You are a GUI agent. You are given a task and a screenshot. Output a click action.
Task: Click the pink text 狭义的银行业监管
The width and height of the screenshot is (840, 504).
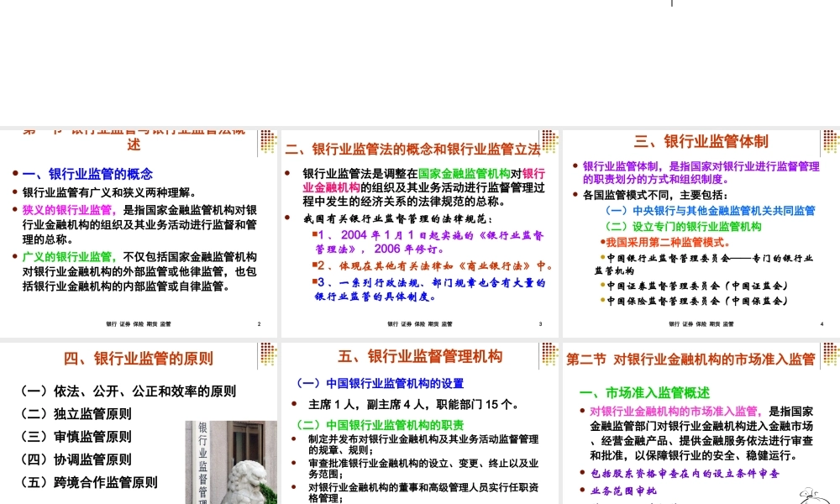pyautogui.click(x=67, y=210)
